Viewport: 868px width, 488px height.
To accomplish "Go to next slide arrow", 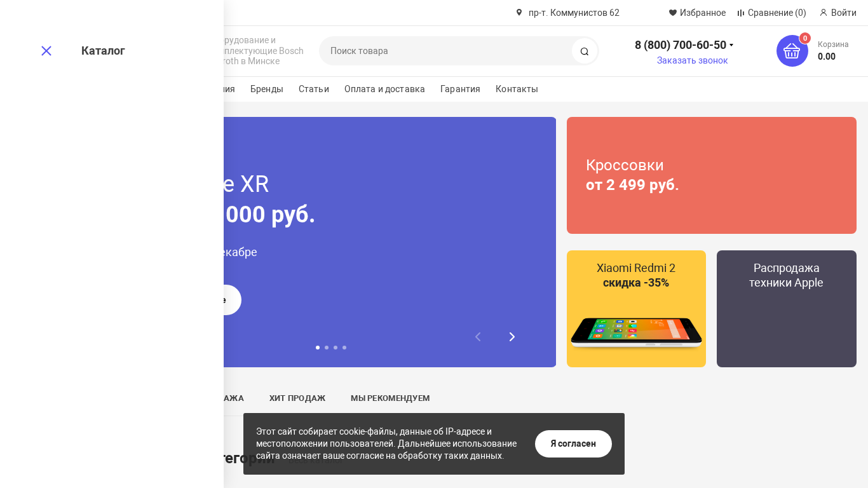I will 512,337.
